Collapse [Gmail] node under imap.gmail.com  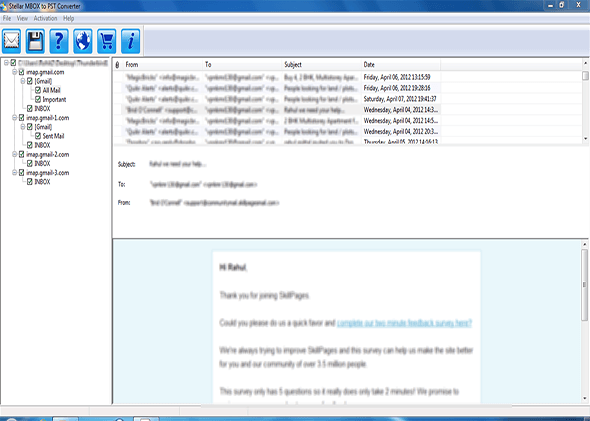23,81
